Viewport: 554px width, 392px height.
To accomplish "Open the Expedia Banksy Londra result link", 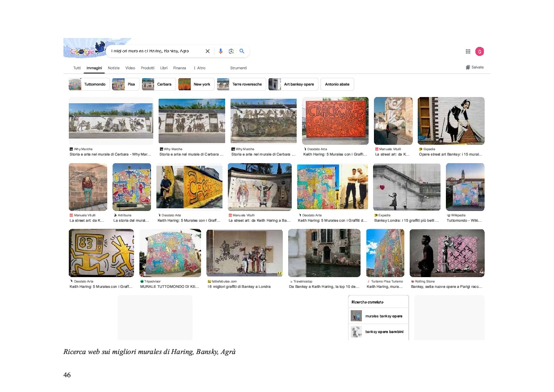I will (x=407, y=220).
